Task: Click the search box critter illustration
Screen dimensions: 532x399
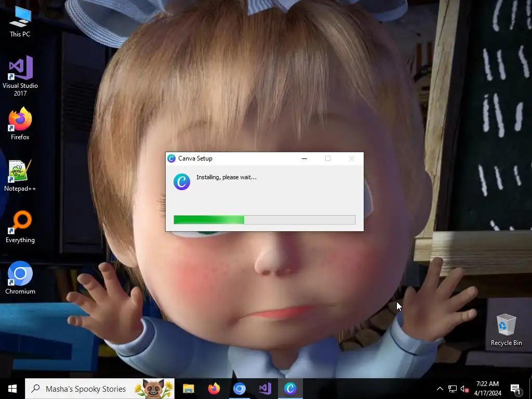Action: coord(154,389)
